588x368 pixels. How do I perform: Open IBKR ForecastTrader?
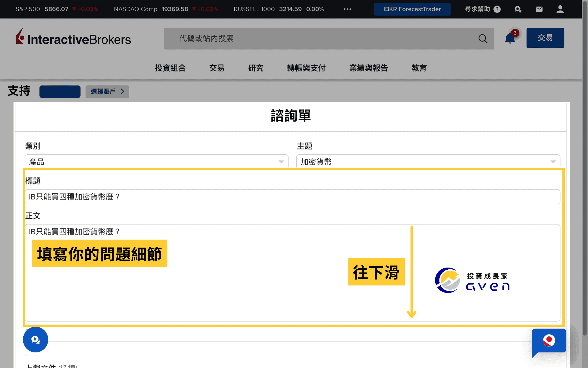[x=412, y=9]
